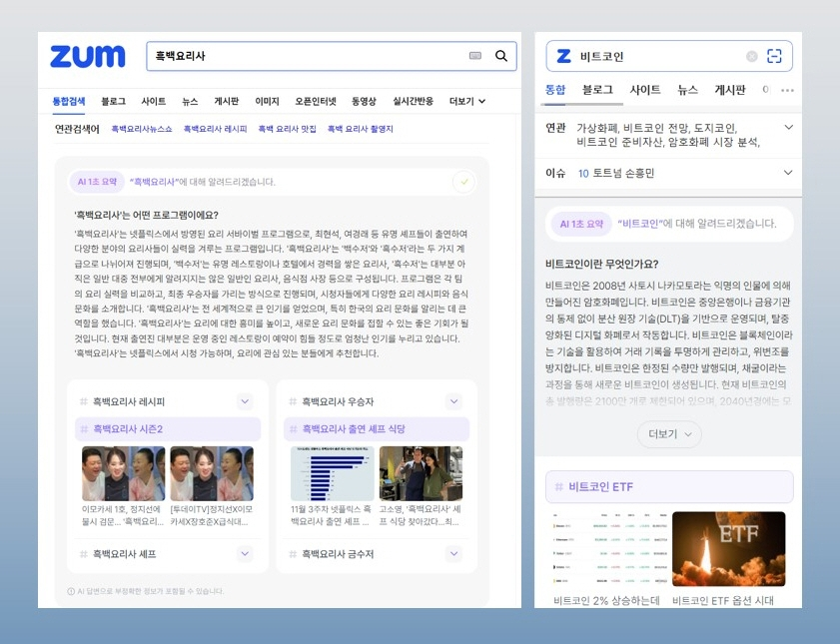
Task: Click the hashtag icon on 비트코인 ETF card
Action: (559, 486)
